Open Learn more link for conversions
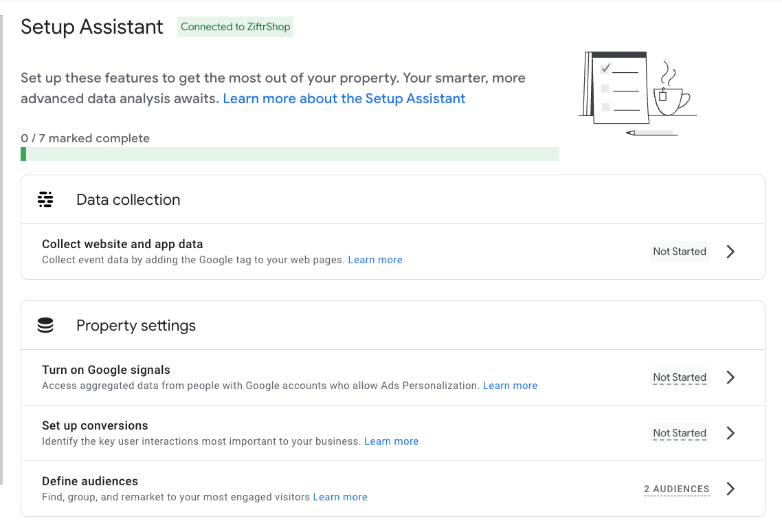The image size is (782, 532). pyautogui.click(x=392, y=442)
